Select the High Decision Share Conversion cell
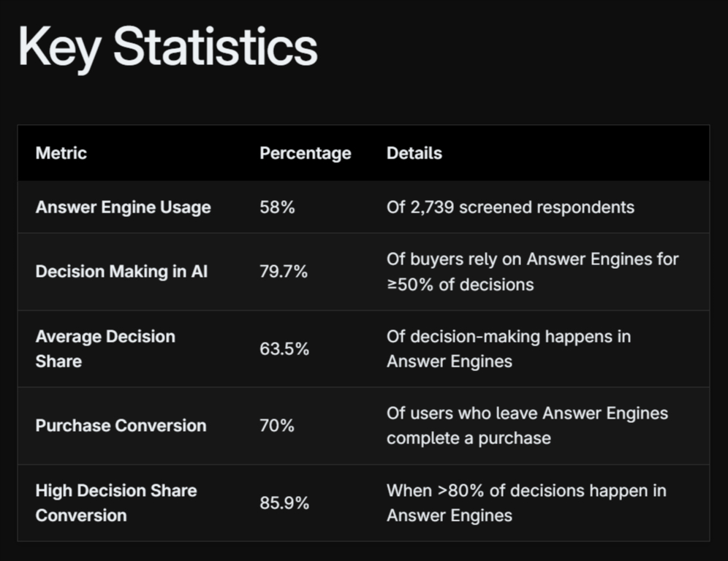This screenshot has width=728, height=561. [115, 503]
